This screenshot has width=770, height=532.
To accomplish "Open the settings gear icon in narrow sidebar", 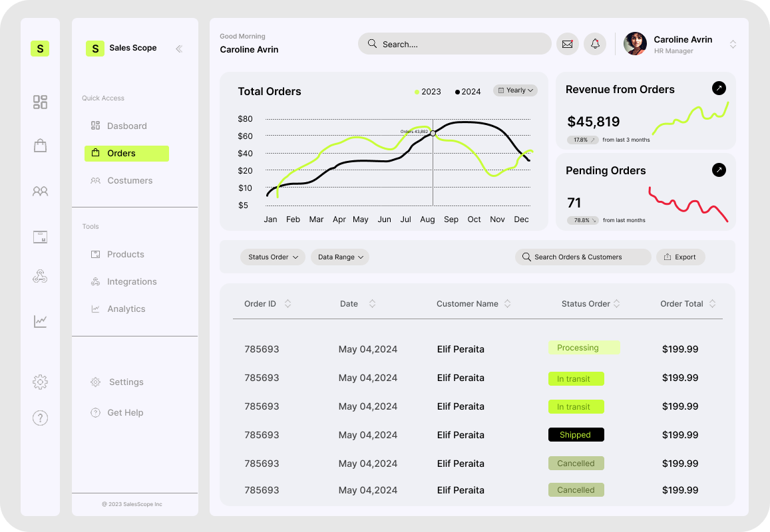I will [x=40, y=382].
